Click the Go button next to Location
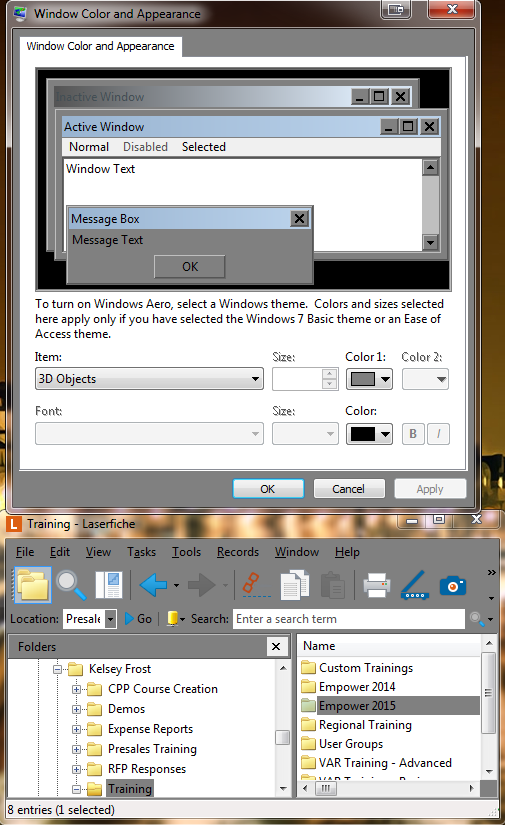505x825 pixels. (138, 619)
